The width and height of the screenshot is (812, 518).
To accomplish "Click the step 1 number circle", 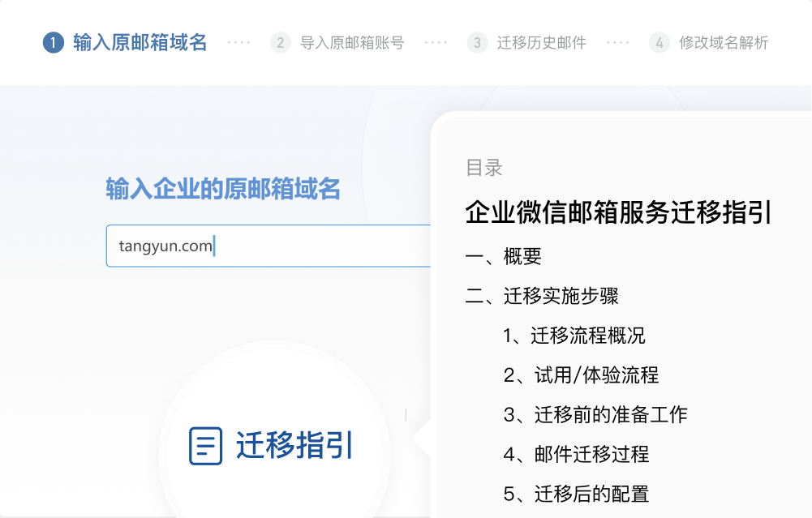I will [54, 42].
